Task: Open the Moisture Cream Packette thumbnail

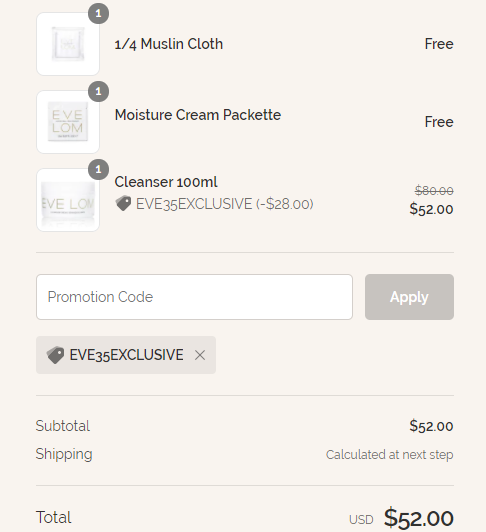Action: coord(68,122)
